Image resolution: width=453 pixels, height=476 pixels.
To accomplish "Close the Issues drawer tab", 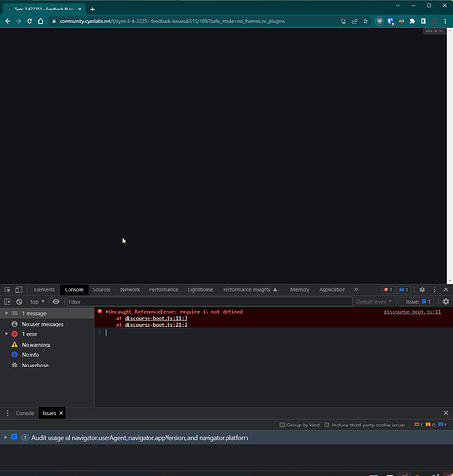I will point(61,413).
